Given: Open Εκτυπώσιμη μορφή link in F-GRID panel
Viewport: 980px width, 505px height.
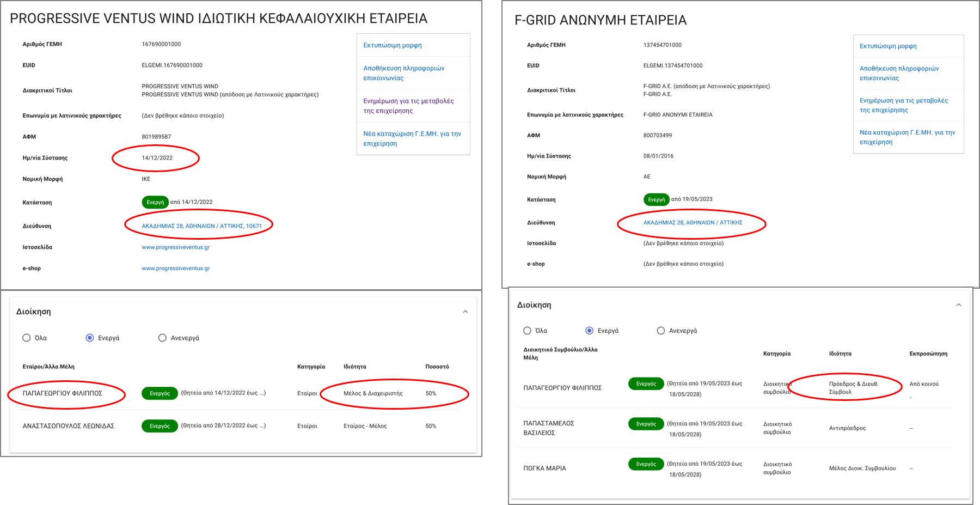Looking at the screenshot, I should [x=888, y=46].
